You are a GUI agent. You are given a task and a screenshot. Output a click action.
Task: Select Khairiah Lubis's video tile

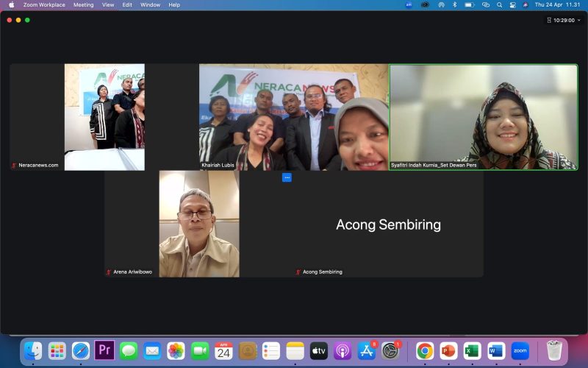click(x=293, y=116)
